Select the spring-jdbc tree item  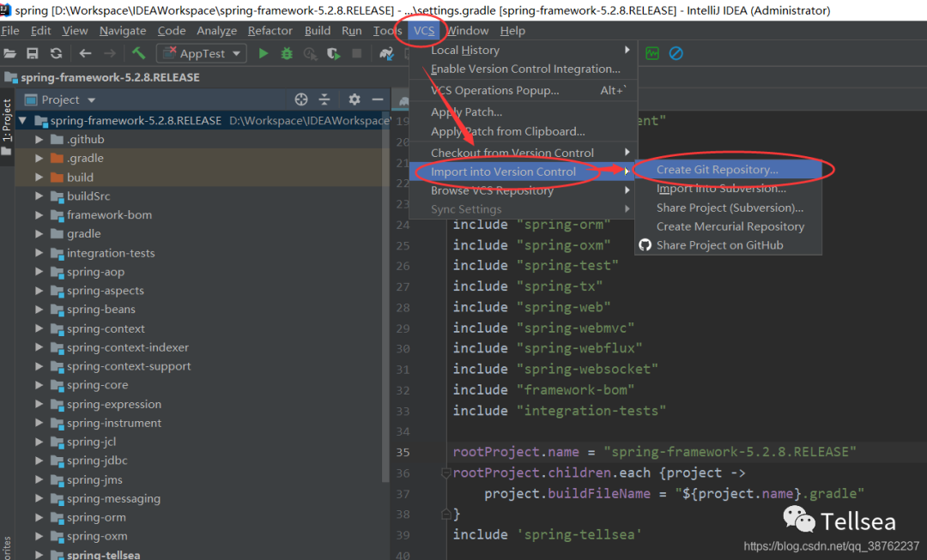click(x=97, y=461)
